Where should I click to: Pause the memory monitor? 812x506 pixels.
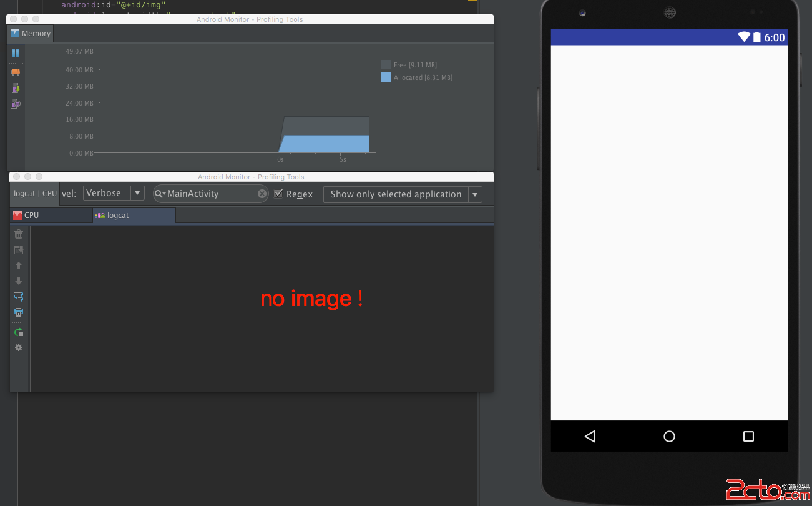16,53
